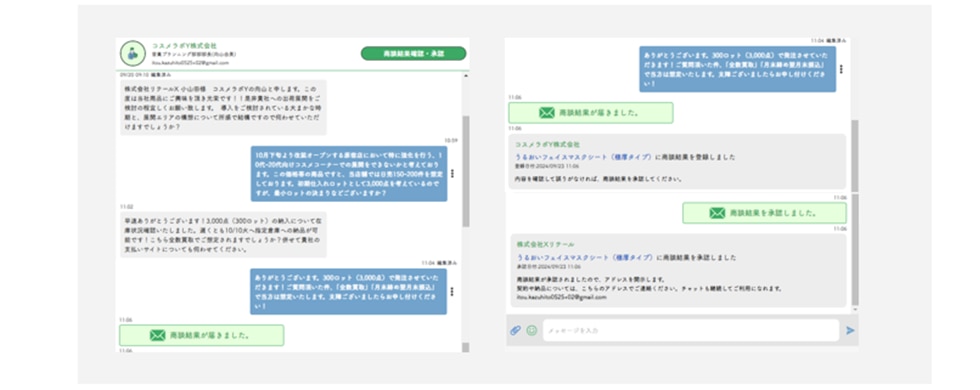Click the message starting 株式会社リテールX 小山田様
The height and width of the screenshot is (390, 980).
[223, 108]
